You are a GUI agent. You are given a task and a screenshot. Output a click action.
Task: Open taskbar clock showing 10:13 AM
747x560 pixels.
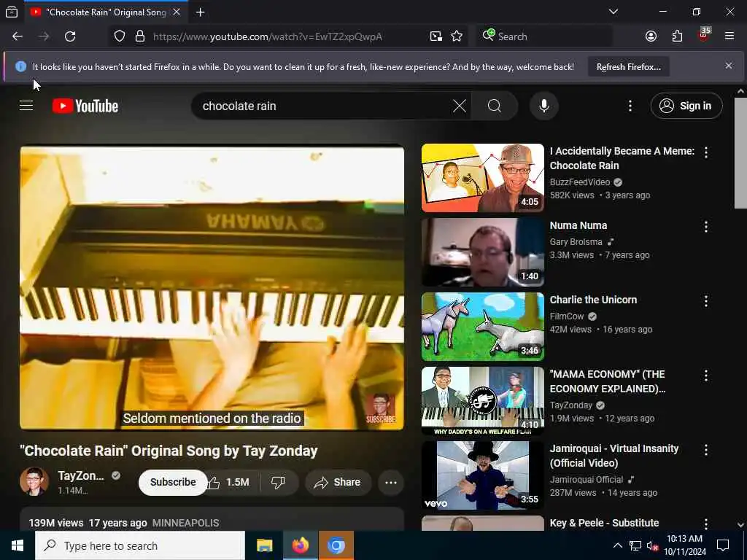click(684, 545)
